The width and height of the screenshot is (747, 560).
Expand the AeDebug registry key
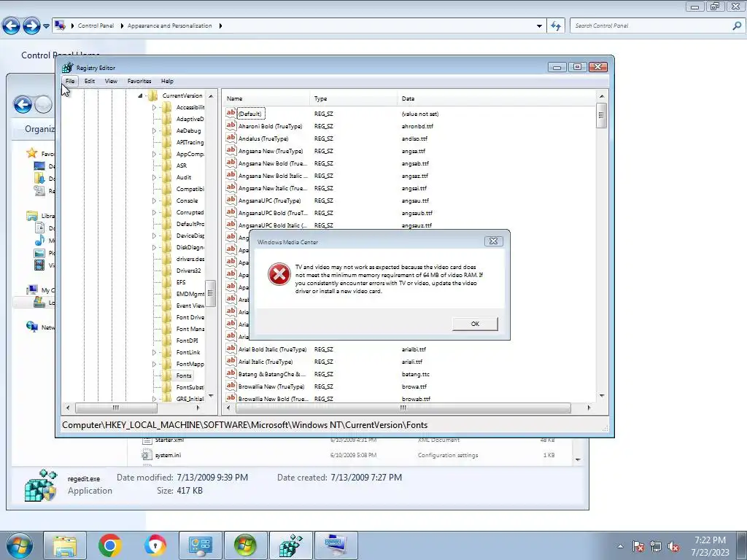pos(154,131)
